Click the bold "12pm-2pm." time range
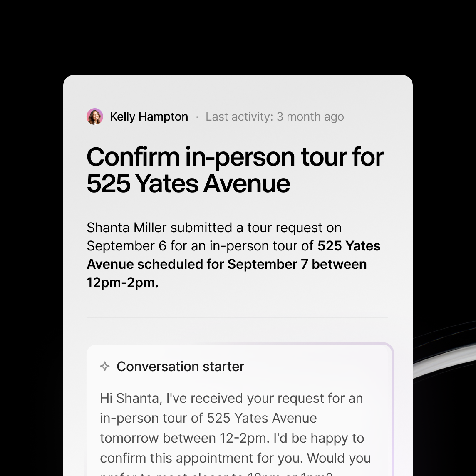The height and width of the screenshot is (476, 476). (122, 283)
